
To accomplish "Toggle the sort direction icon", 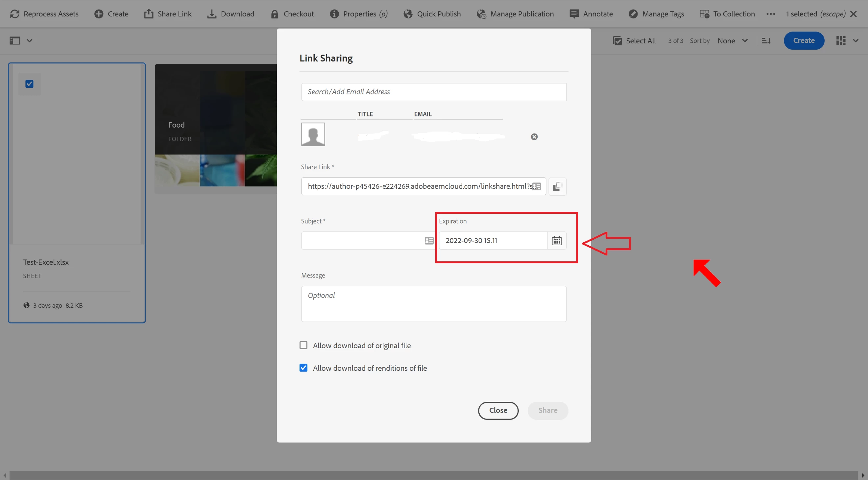I will pyautogui.click(x=766, y=41).
